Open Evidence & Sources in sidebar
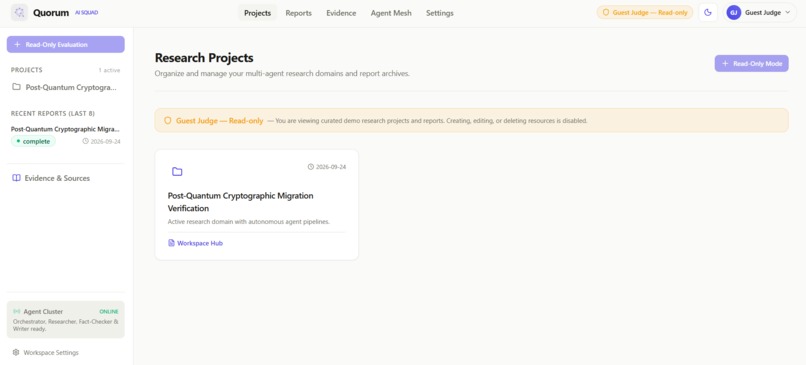This screenshot has height=365, width=806. click(57, 178)
